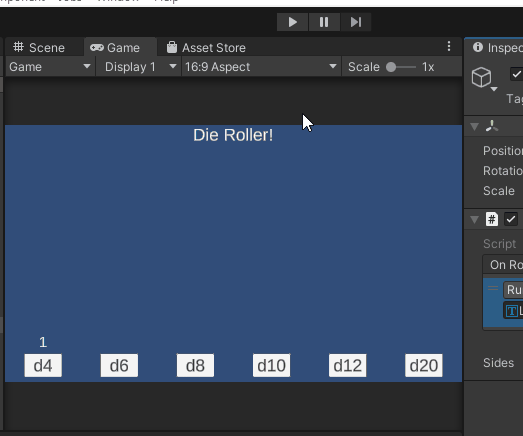This screenshot has width=523, height=436.
Task: Start Play mode with the play button
Action: click(292, 22)
